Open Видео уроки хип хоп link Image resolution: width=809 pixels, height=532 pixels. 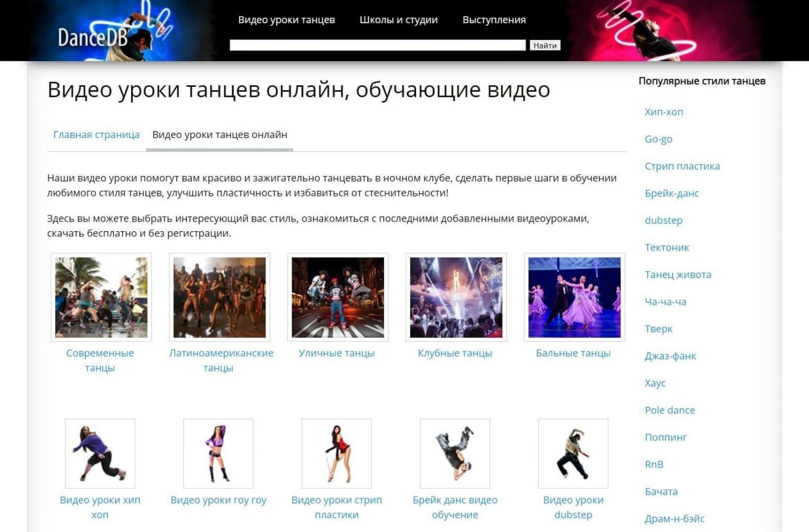pyautogui.click(x=100, y=507)
